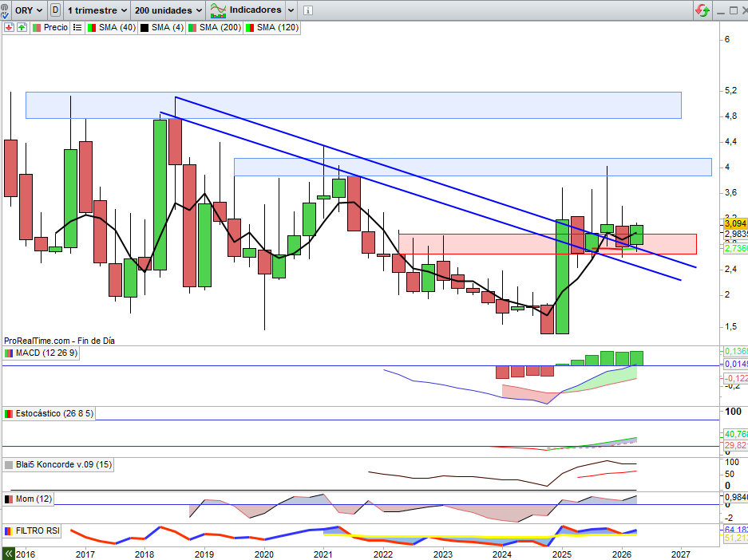Click the 2021 label on time axis
Viewport: 748px width, 560px height.
[323, 554]
